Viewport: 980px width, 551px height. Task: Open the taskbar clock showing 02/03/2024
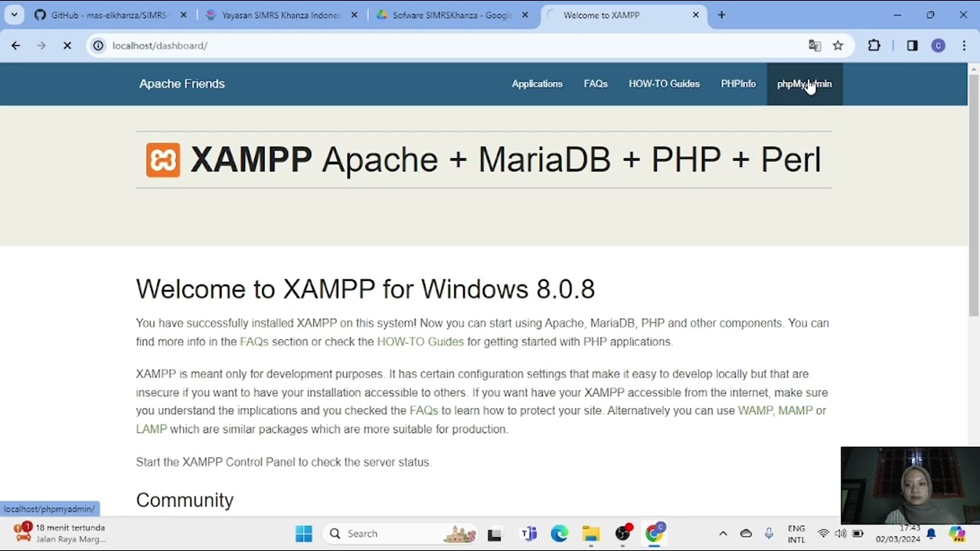898,533
